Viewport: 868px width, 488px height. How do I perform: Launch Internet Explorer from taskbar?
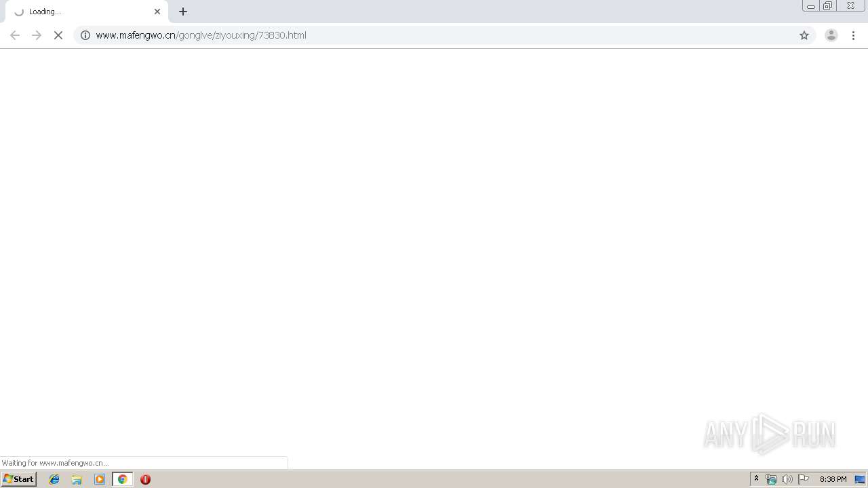point(54,479)
